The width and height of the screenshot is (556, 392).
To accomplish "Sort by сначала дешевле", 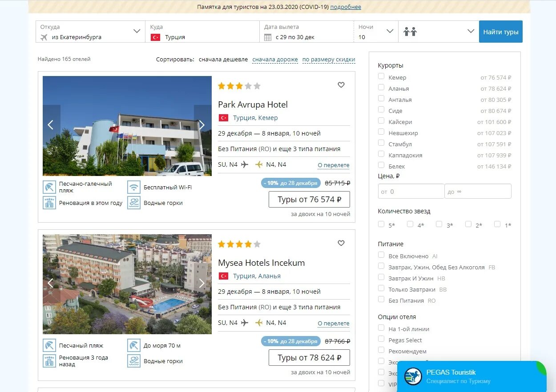I will [223, 59].
